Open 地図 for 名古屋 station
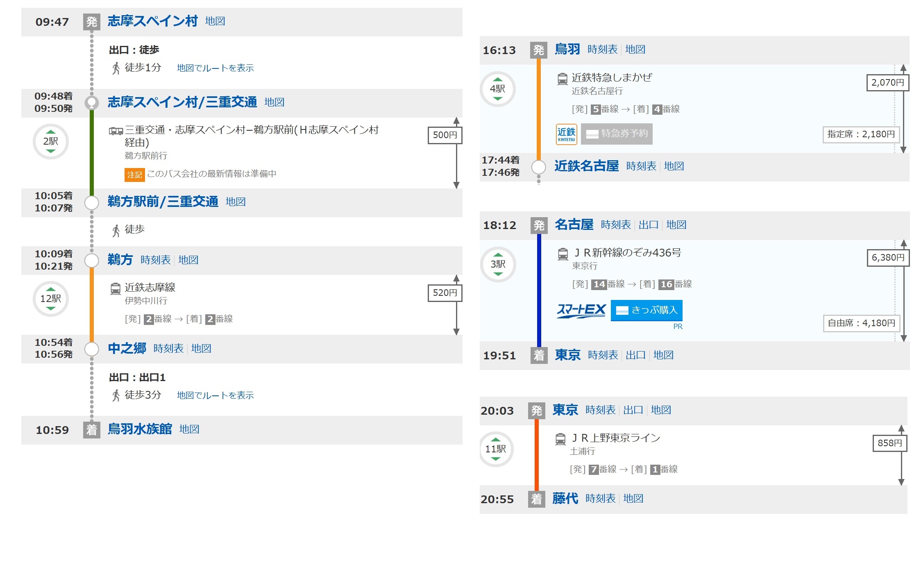This screenshot has height=588, width=912. [x=676, y=225]
